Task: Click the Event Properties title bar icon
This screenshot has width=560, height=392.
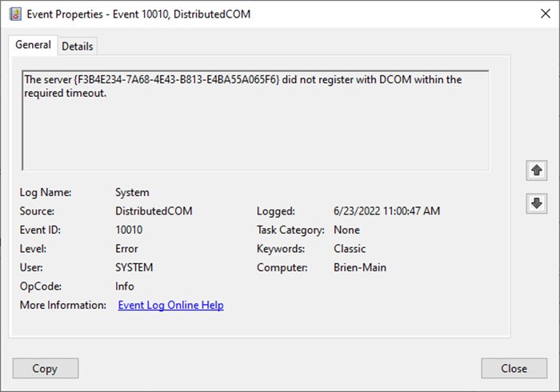Action: coord(14,15)
